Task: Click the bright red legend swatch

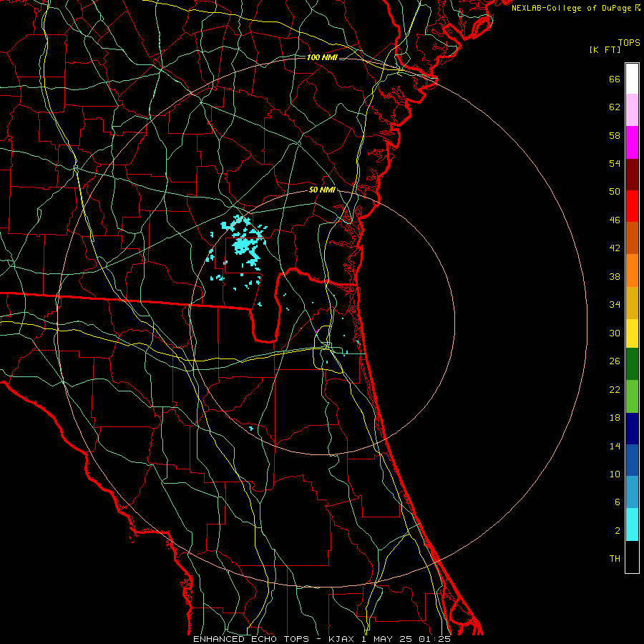Action: point(632,206)
